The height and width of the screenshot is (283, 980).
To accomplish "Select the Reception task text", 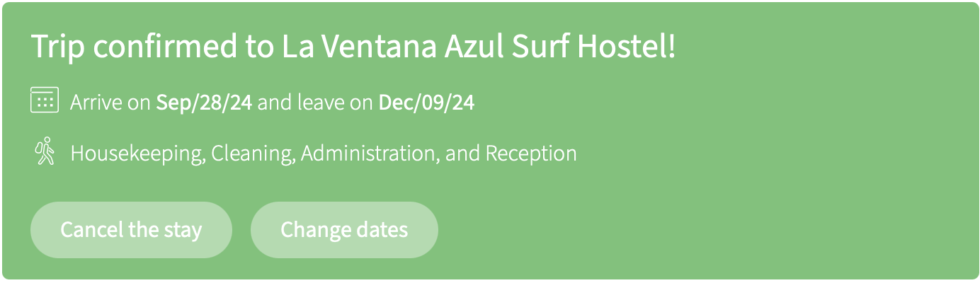I will (x=530, y=153).
